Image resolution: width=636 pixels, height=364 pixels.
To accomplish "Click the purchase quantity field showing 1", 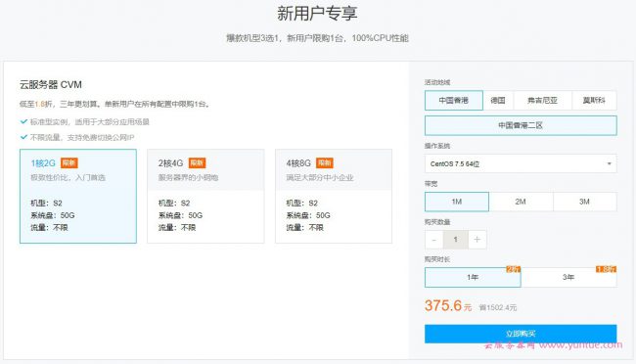I will click(456, 240).
